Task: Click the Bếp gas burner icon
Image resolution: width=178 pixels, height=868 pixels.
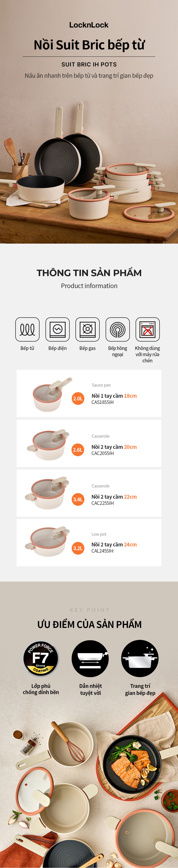Action: point(87,329)
